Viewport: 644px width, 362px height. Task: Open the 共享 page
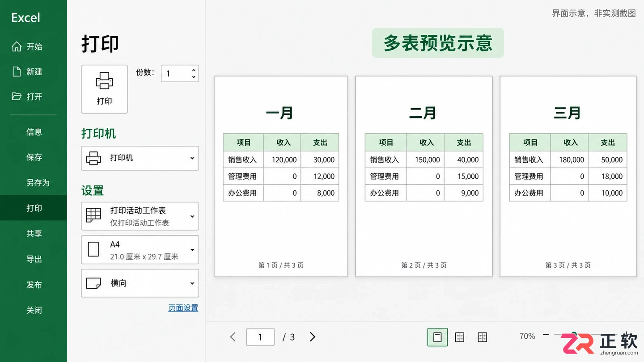pos(34,233)
